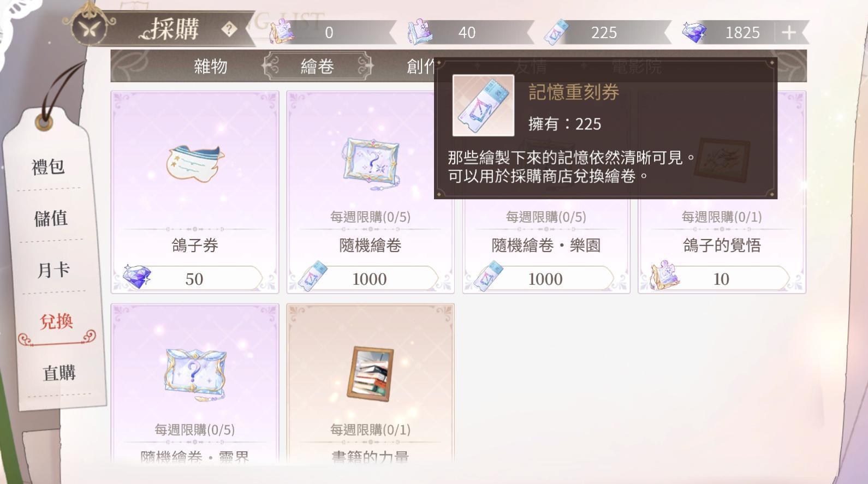The width and height of the screenshot is (868, 484).
Task: Purchase 隨機繪卷・樂園 for 1000 tickets
Action: (546, 279)
